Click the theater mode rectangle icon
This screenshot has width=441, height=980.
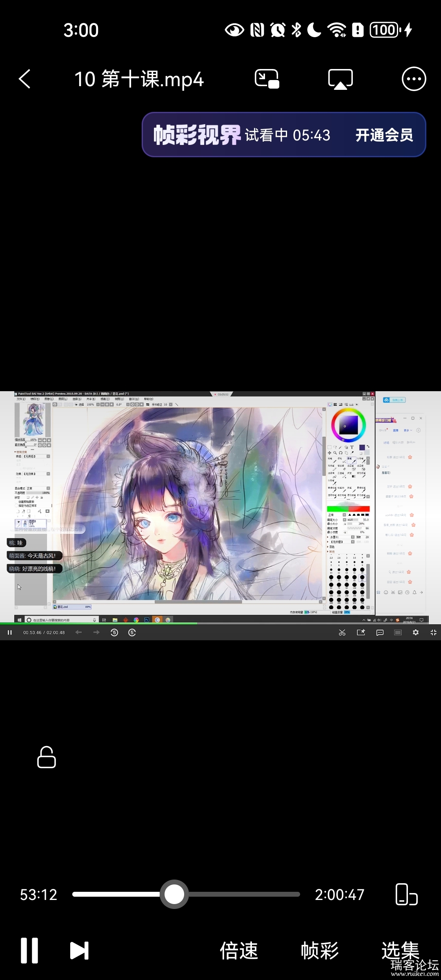(398, 633)
